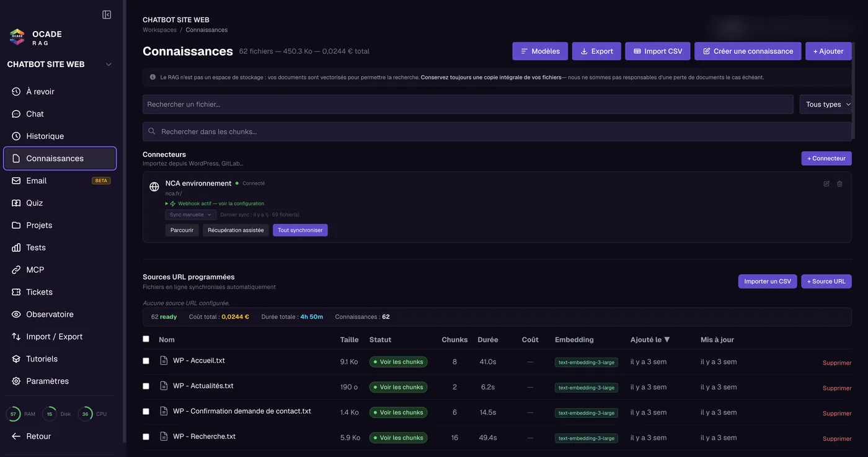
Task: Open the Sync manuelle dropdown
Action: point(191,215)
